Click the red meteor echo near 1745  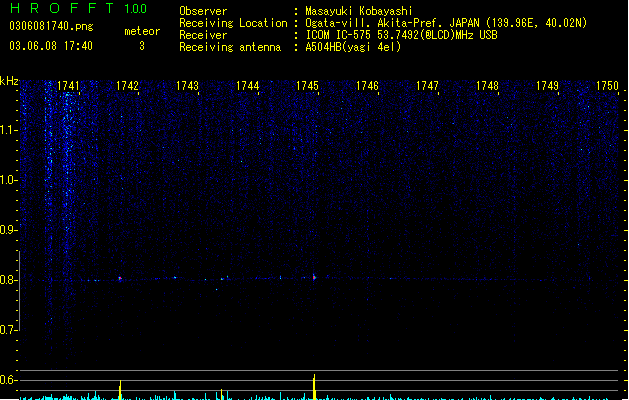(314, 277)
